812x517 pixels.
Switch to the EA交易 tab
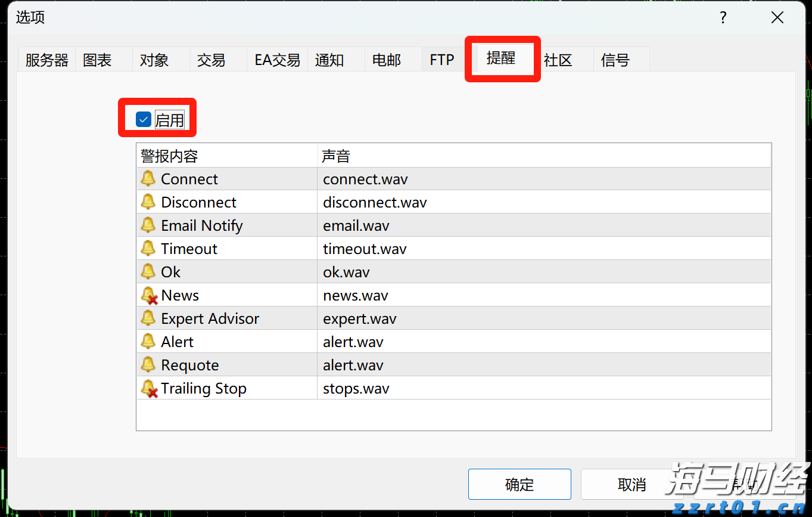click(x=276, y=60)
